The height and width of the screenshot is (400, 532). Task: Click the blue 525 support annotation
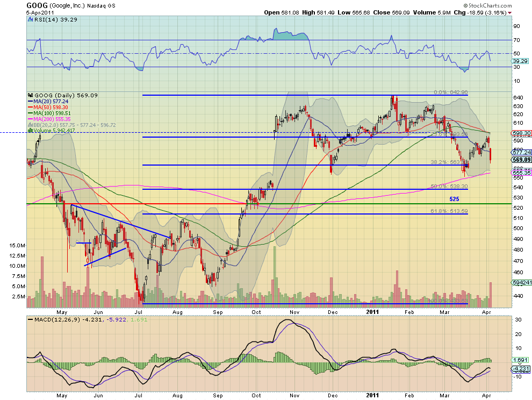454,199
